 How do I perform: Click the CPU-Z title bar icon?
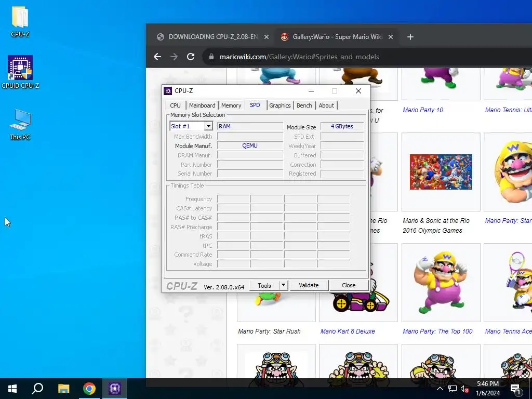coord(168,91)
